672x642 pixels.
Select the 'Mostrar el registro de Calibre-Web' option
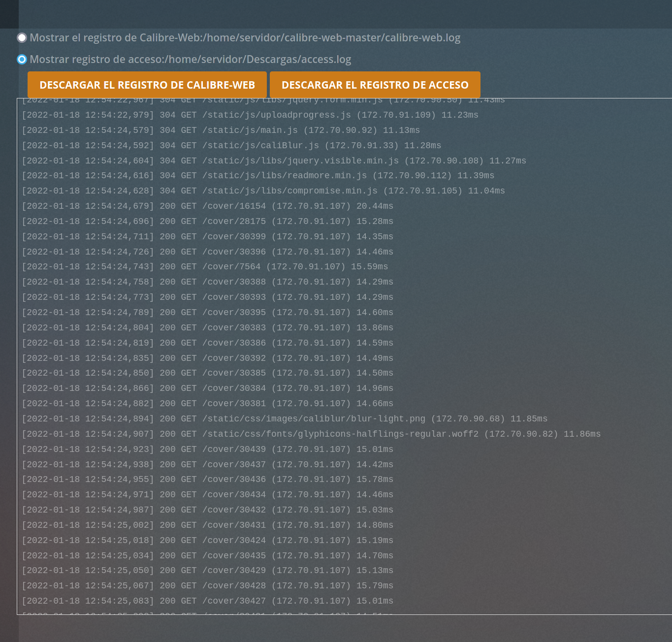tap(22, 38)
